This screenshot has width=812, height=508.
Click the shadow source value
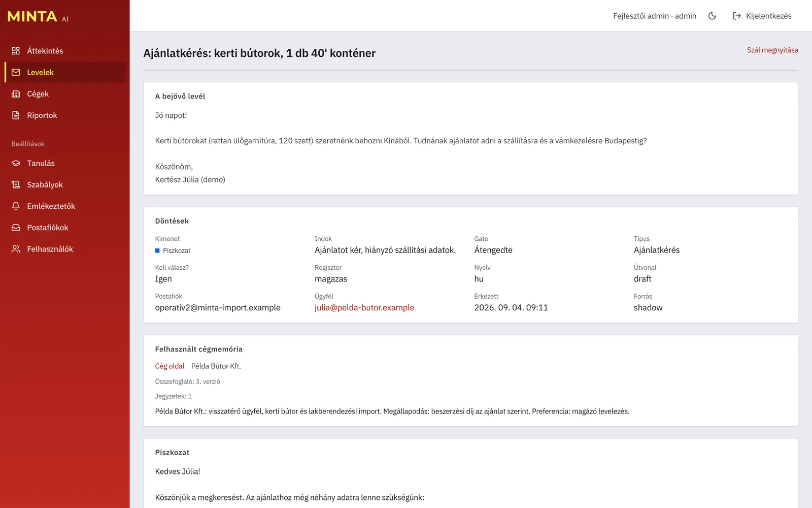coord(648,307)
